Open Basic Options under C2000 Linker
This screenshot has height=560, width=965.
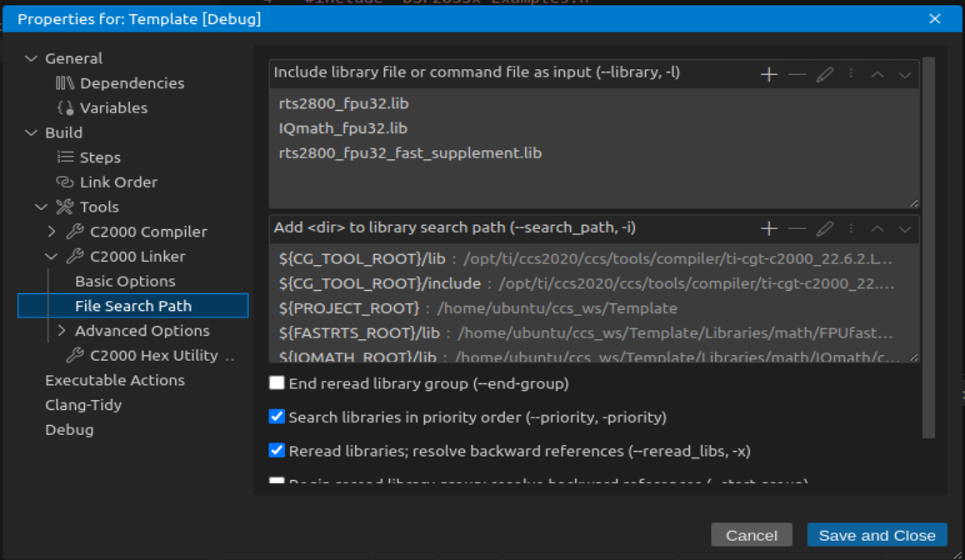tap(125, 281)
